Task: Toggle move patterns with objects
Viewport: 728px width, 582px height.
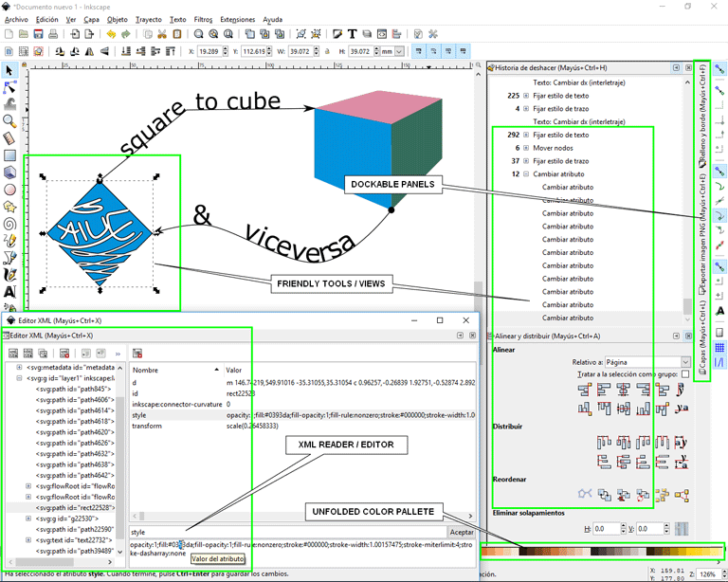Action: (463, 51)
